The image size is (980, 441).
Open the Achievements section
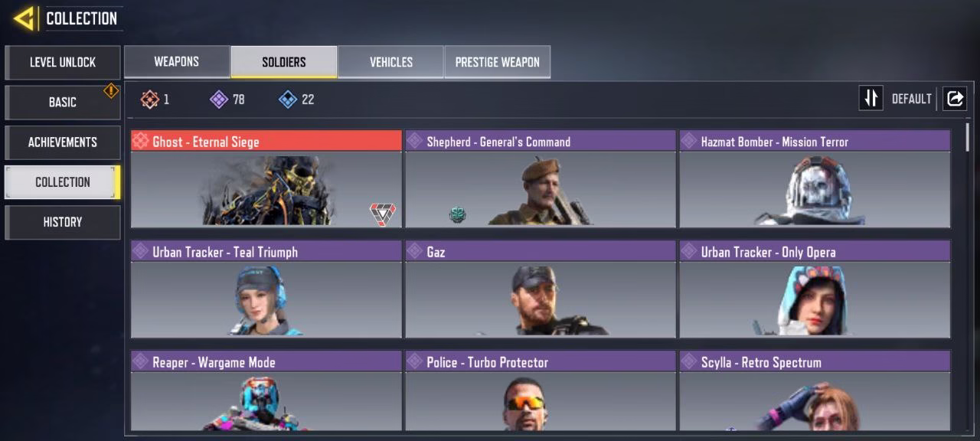tap(63, 142)
